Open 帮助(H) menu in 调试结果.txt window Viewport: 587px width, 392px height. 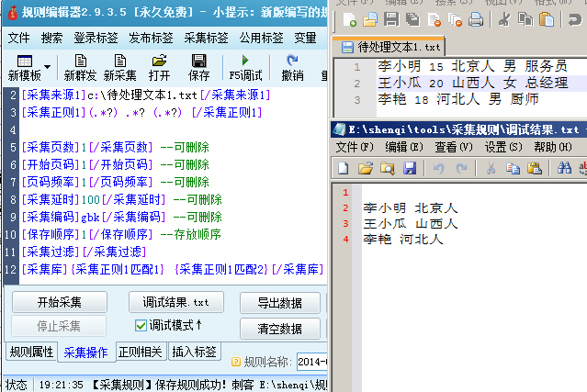point(553,147)
